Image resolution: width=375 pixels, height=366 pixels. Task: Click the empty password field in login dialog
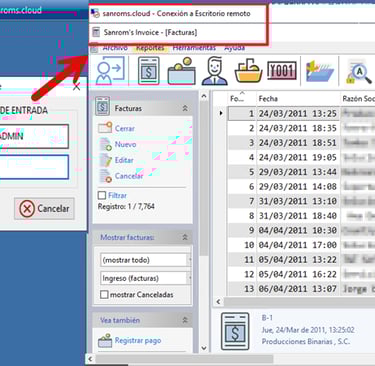coord(34,167)
